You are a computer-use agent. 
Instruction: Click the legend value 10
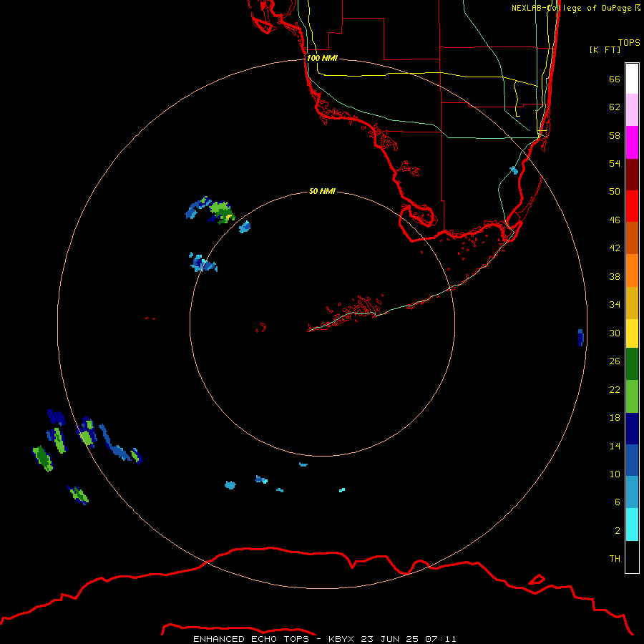tap(615, 474)
